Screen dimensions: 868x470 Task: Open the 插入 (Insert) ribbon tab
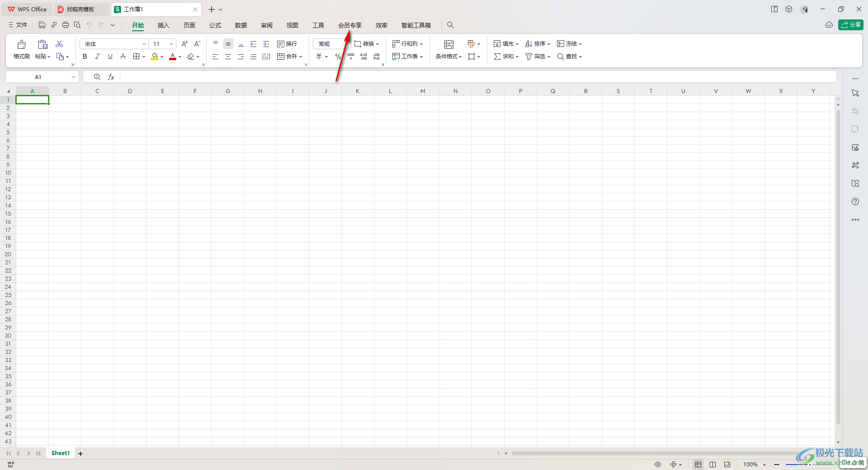click(163, 25)
